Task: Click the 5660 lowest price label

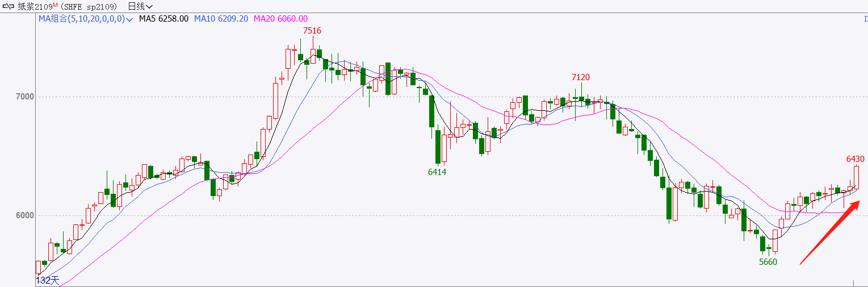Action: point(768,262)
